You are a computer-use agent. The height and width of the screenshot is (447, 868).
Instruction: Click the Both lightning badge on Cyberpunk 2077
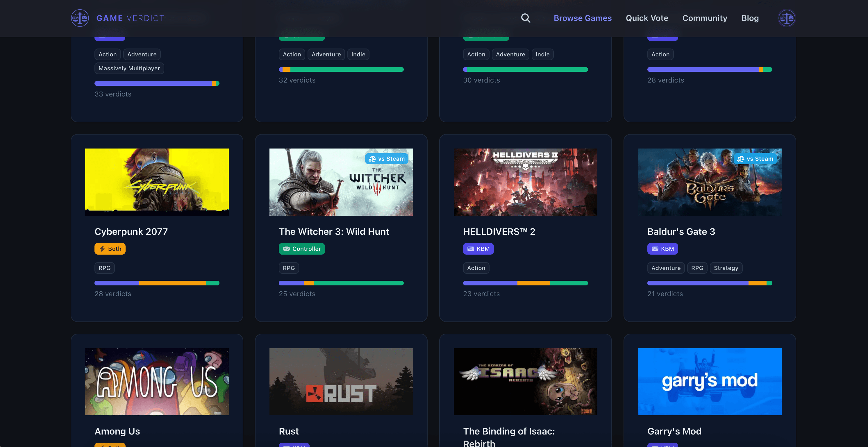point(110,248)
